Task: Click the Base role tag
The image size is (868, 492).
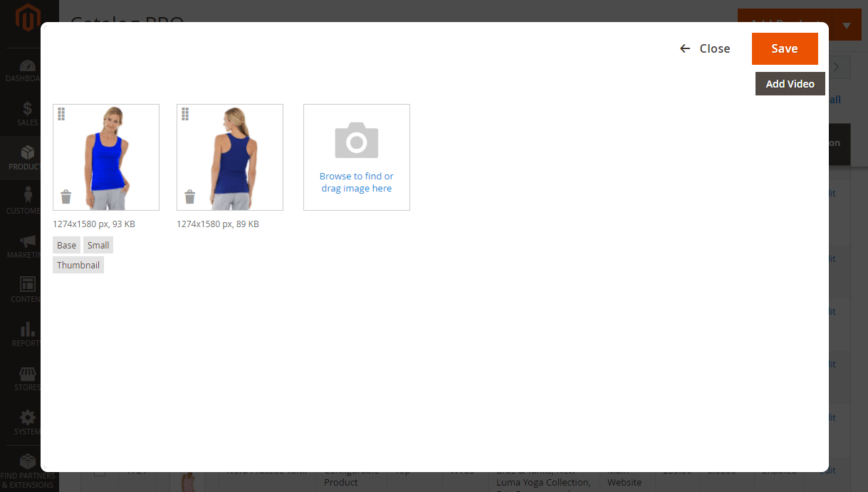Action: 66,245
